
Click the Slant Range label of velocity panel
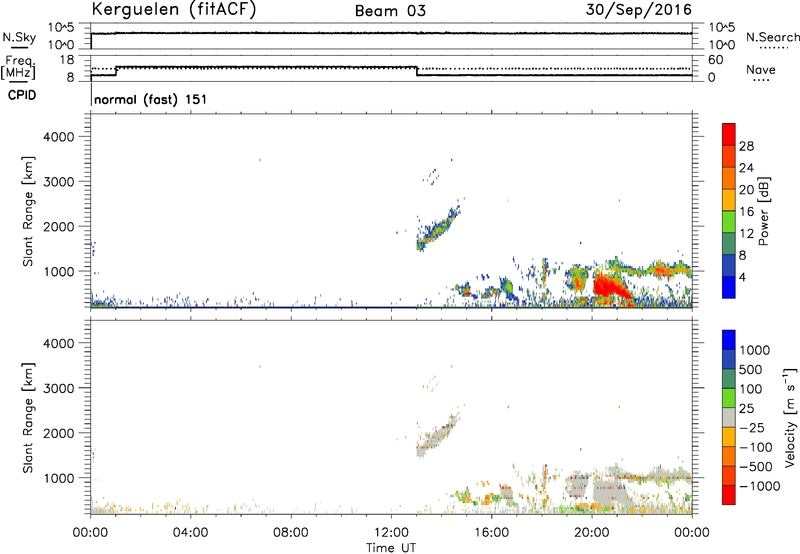tap(28, 418)
